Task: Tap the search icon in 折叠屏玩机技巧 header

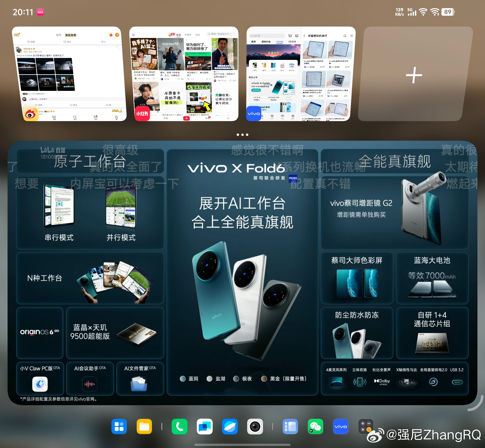Action: click(345, 36)
